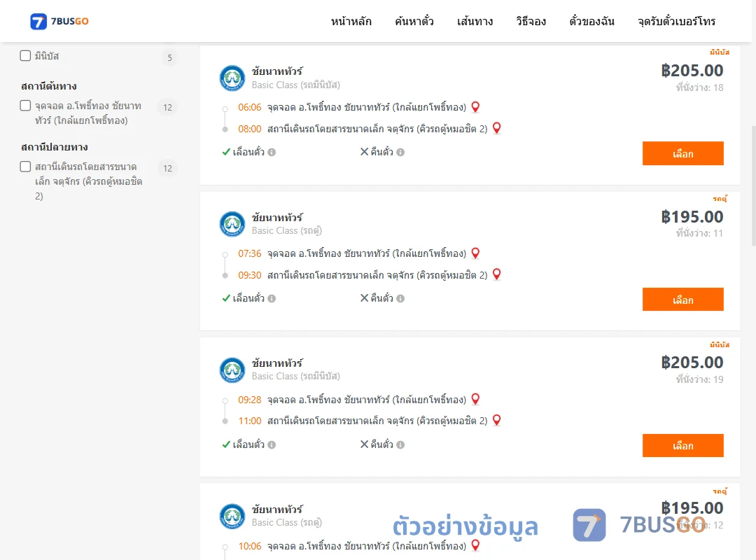Click ที่นั่งว่าง: 11 seat count
756x560 pixels.
coord(699,234)
